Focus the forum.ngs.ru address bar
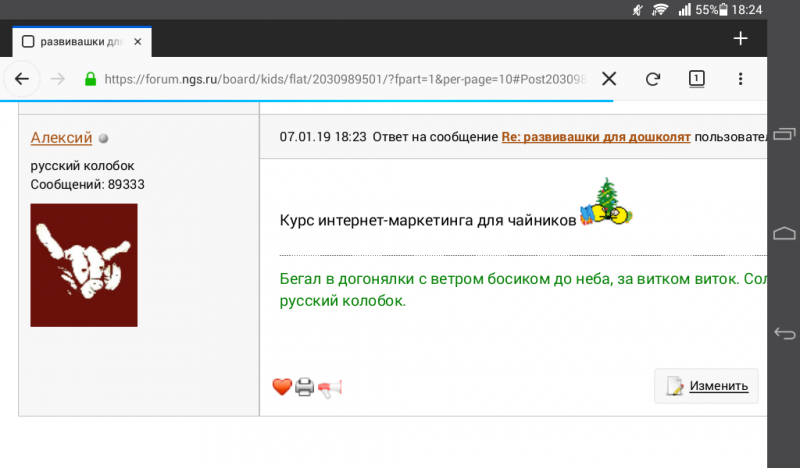 (x=345, y=79)
